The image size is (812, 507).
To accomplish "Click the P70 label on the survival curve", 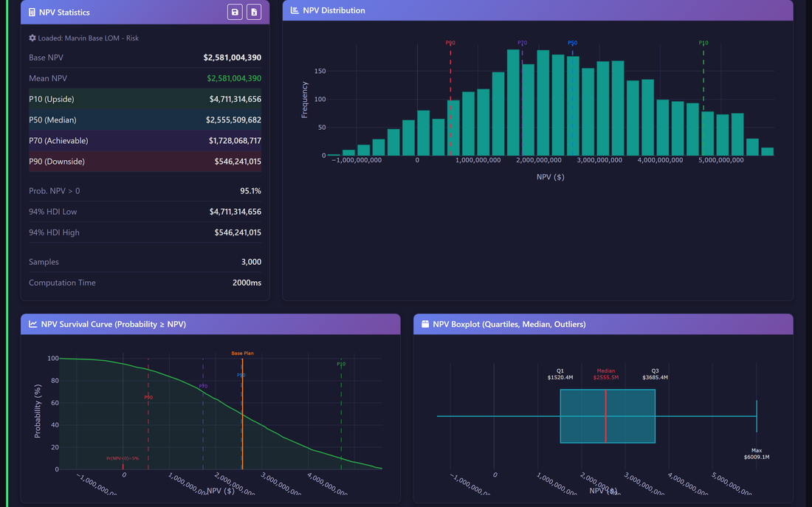I will tap(203, 386).
